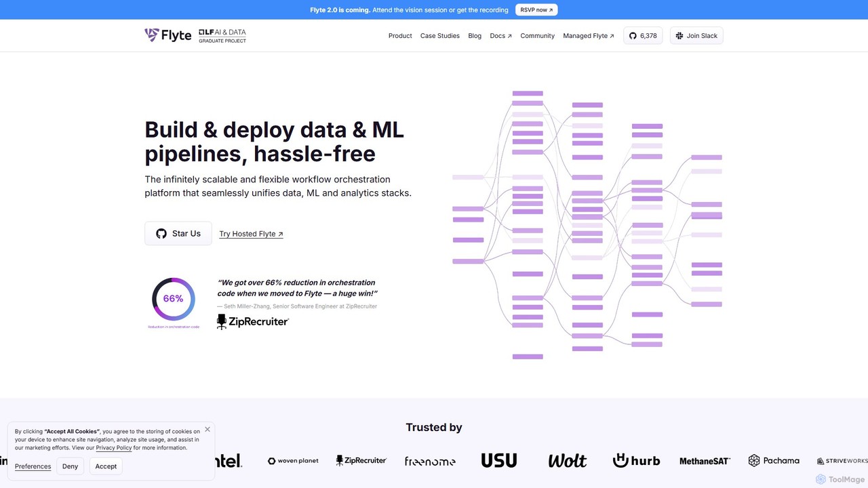Image resolution: width=868 pixels, height=488 pixels.
Task: Open the Blog page
Action: click(x=475, y=36)
